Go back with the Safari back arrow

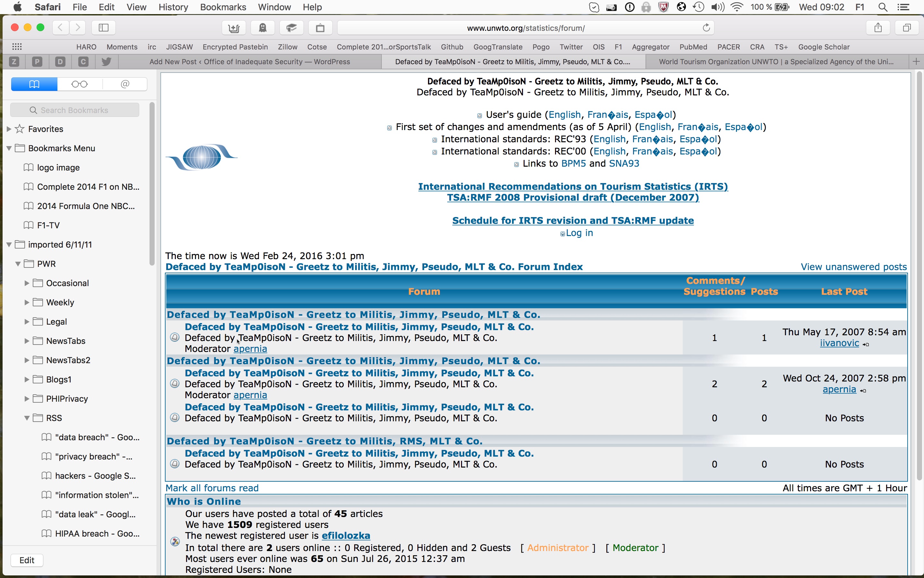(x=60, y=28)
